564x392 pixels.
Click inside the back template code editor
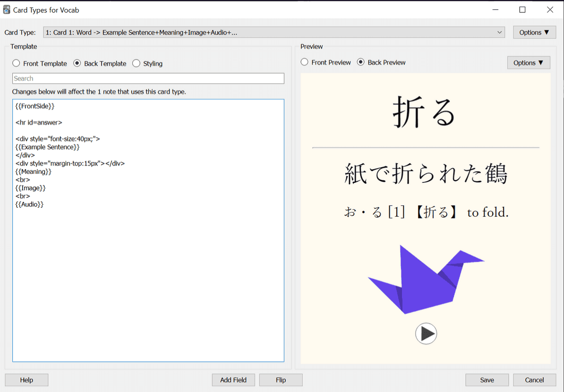click(x=148, y=230)
